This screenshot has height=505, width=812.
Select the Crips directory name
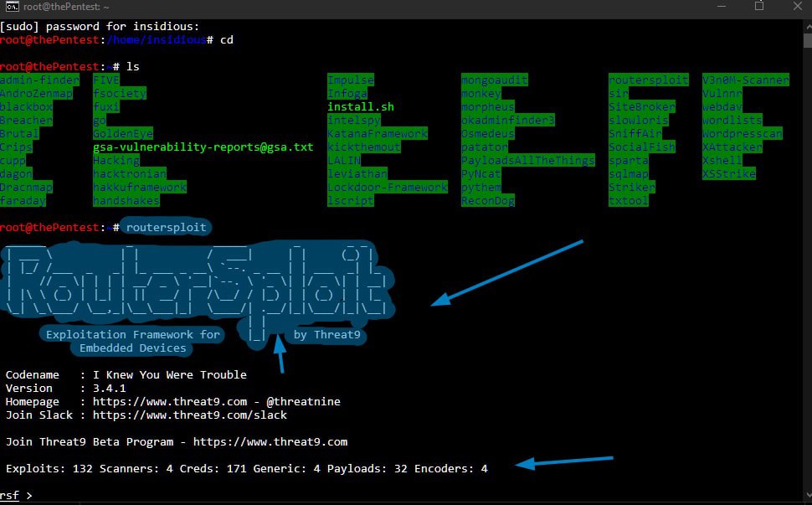click(16, 147)
